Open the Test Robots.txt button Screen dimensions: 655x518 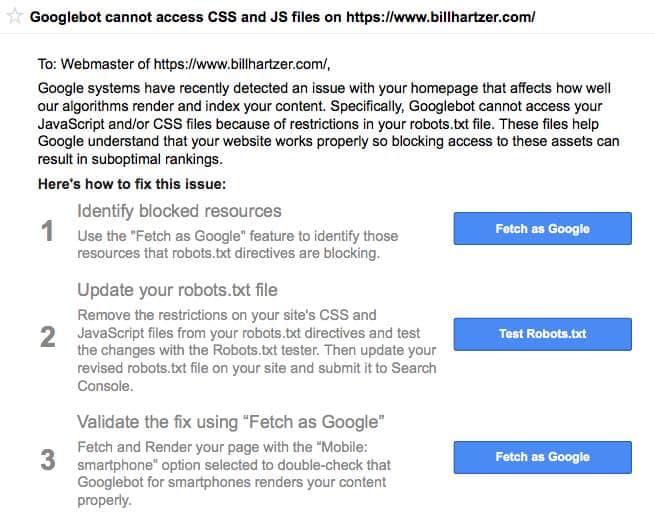543,334
